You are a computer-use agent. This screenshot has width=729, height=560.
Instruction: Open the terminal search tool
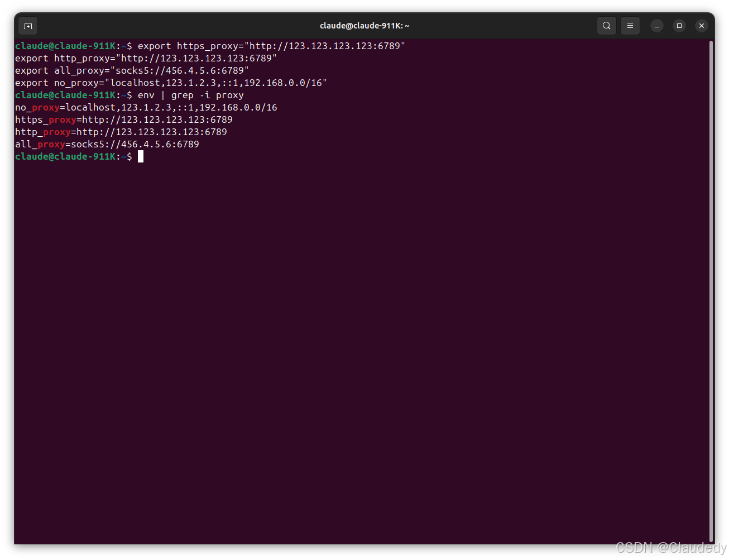607,26
